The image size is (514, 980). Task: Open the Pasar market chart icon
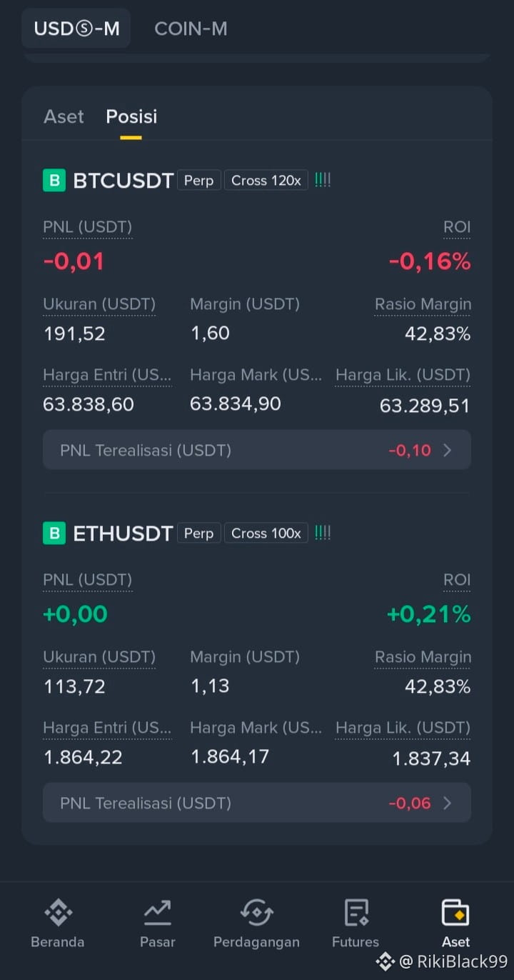[x=157, y=914]
